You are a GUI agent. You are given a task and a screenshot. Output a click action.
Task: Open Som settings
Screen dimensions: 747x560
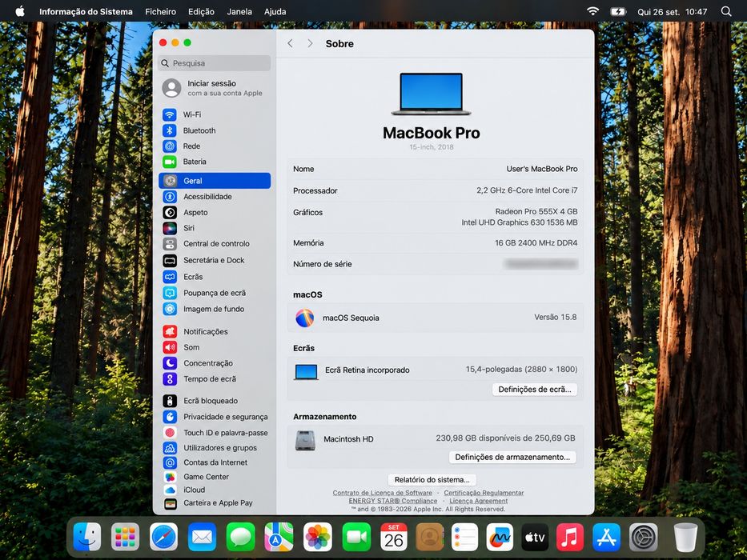coord(215,347)
